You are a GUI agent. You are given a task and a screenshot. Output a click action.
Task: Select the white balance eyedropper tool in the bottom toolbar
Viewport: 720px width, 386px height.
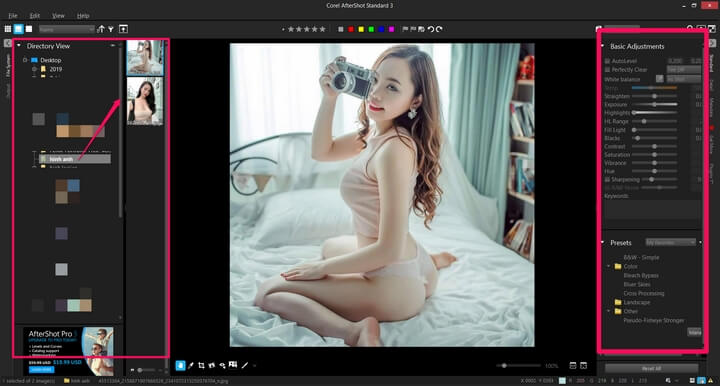pyautogui.click(x=191, y=365)
